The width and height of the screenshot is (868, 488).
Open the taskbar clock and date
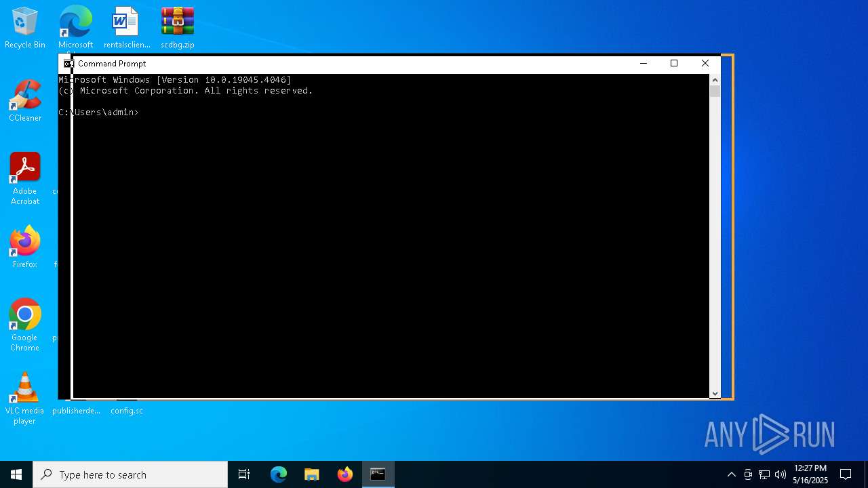[x=810, y=474]
